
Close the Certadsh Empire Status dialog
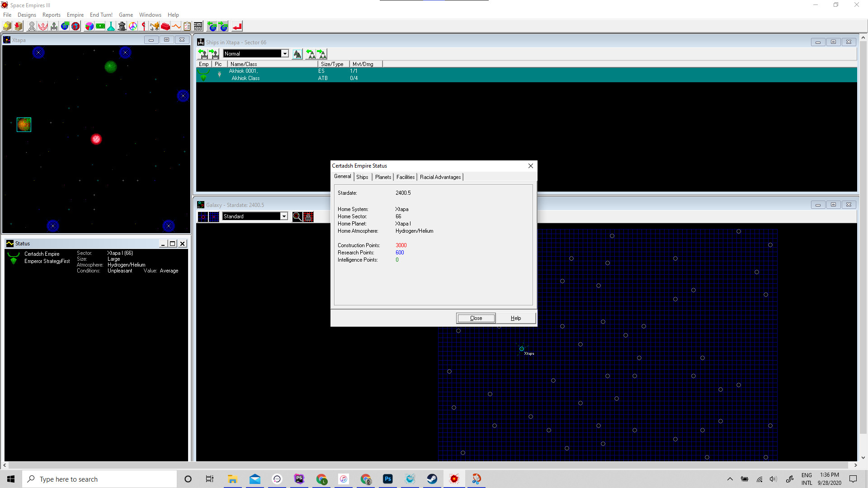click(530, 166)
